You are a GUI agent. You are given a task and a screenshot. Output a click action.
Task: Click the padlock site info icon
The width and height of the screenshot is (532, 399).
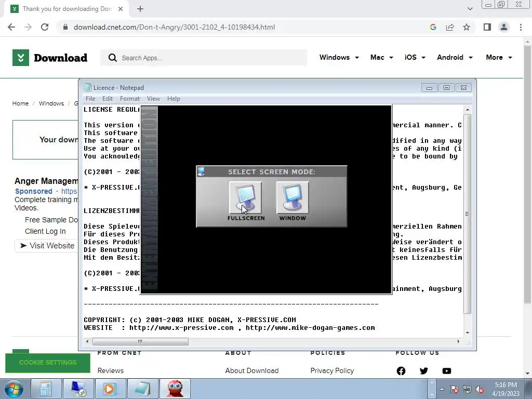(x=65, y=27)
